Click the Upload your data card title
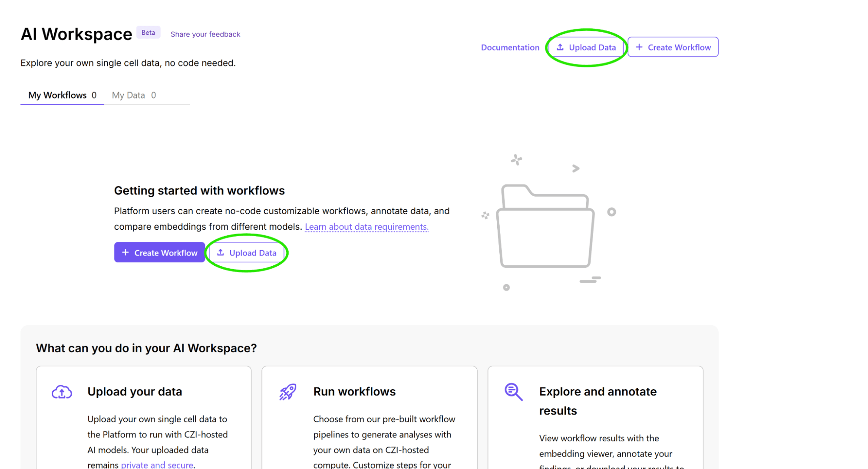 coord(135,392)
